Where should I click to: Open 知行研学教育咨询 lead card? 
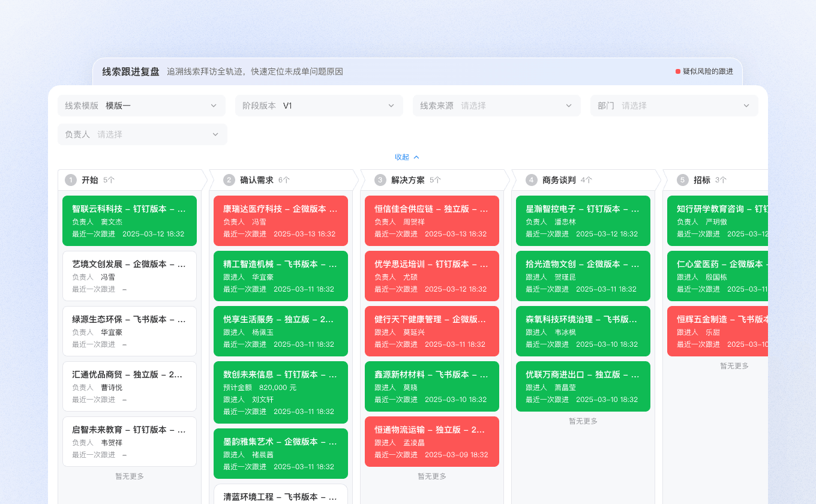coord(718,221)
